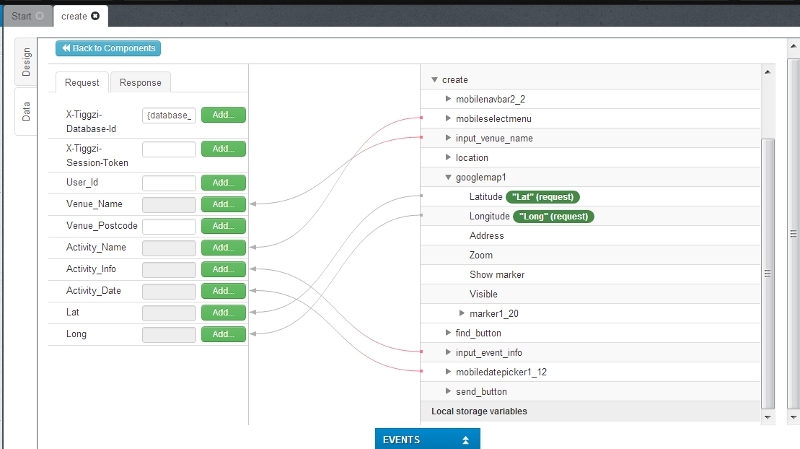This screenshot has width=800, height=449.
Task: Close the Start tab using its X icon
Action: coord(39,16)
